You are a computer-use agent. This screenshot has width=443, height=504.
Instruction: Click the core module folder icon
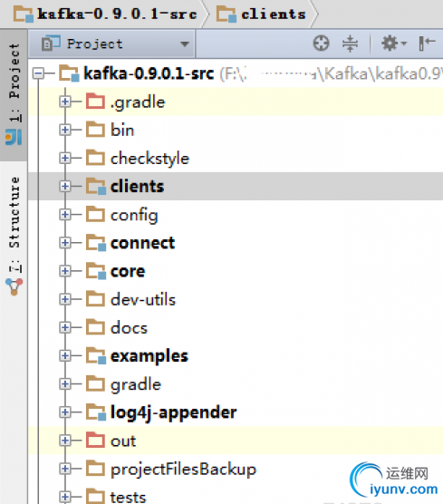(x=96, y=271)
